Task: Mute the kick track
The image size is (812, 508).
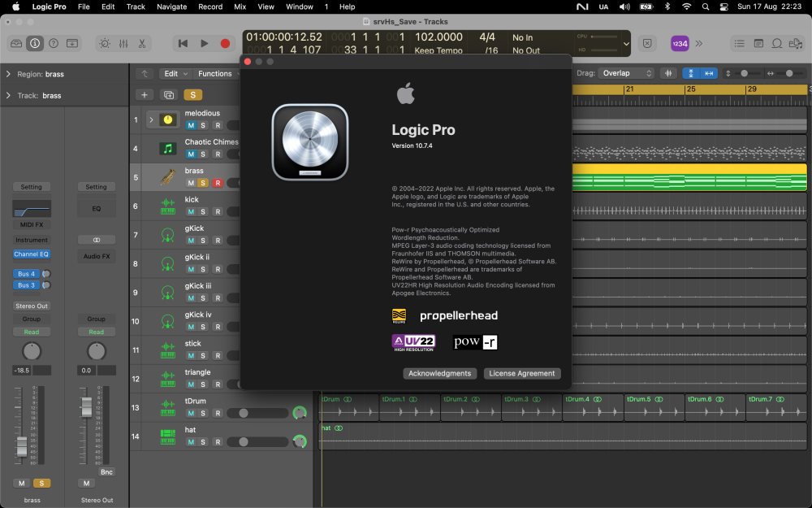Action: coord(191,211)
